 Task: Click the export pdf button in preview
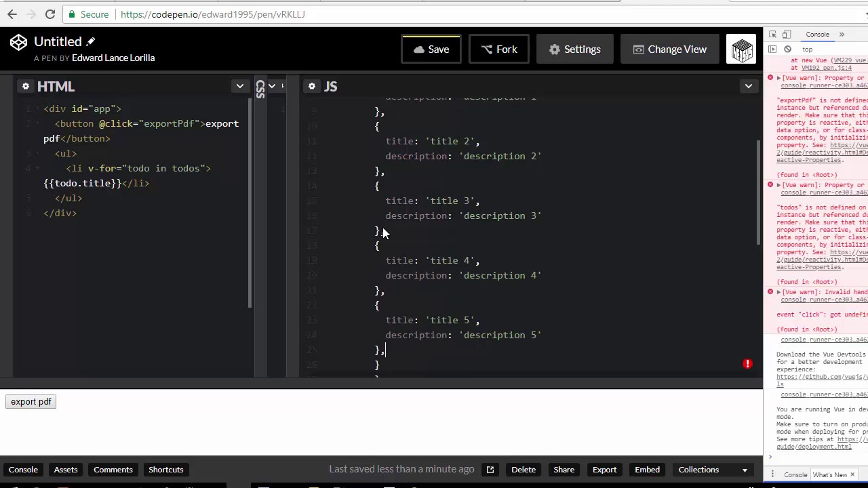click(x=31, y=402)
